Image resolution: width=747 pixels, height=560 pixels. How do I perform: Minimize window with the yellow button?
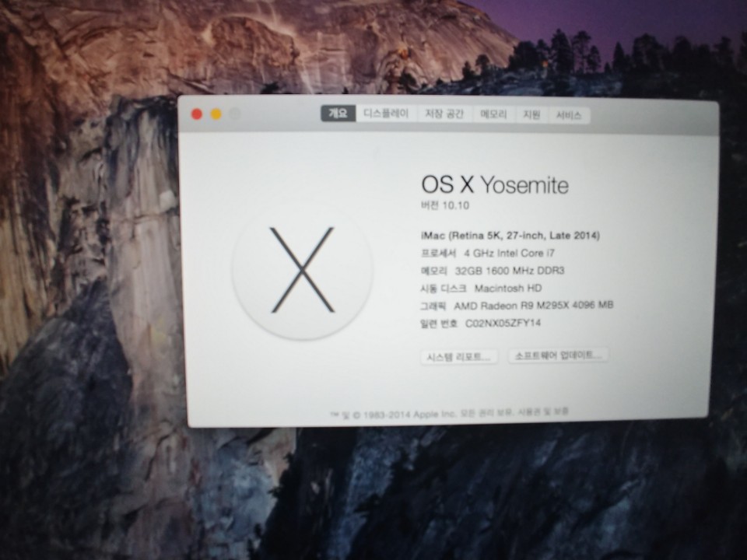click(x=216, y=114)
